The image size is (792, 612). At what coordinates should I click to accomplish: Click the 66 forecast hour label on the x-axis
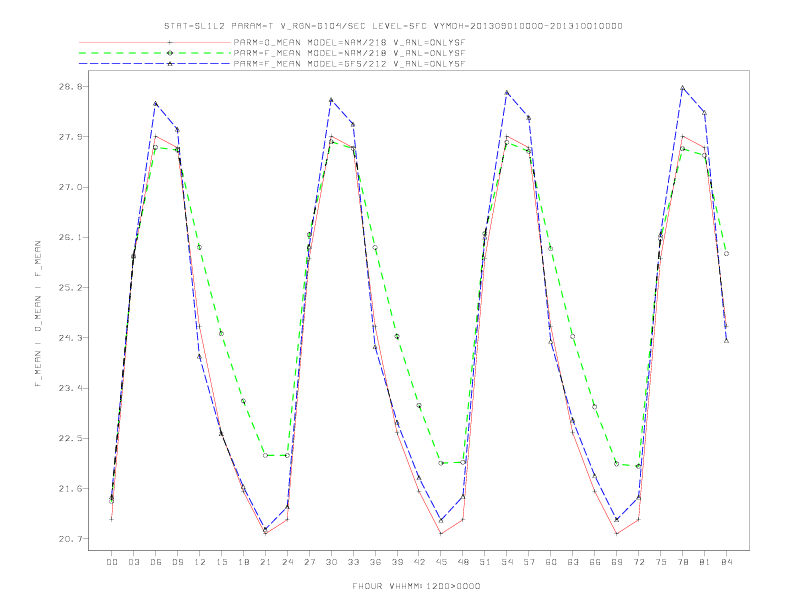pos(595,562)
